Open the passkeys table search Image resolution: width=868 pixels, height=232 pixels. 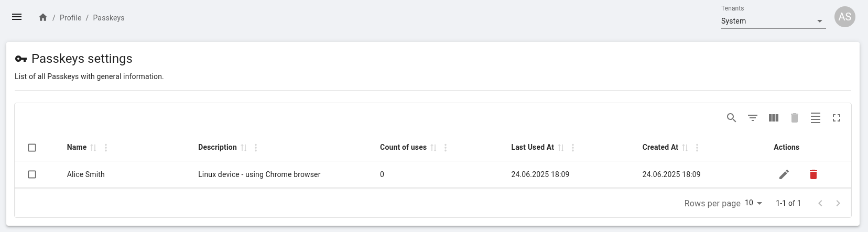tap(731, 118)
